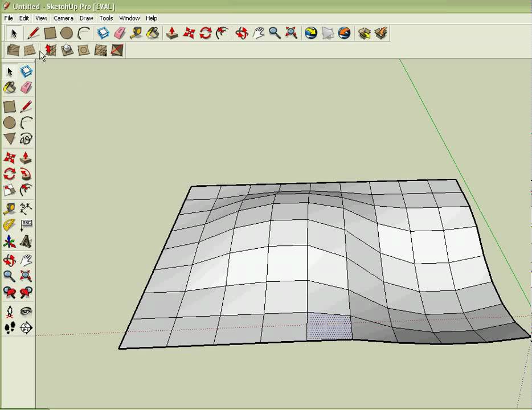Select the Rectangle tool in top toolbar
Screen dimensions: 532x410
click(50, 33)
